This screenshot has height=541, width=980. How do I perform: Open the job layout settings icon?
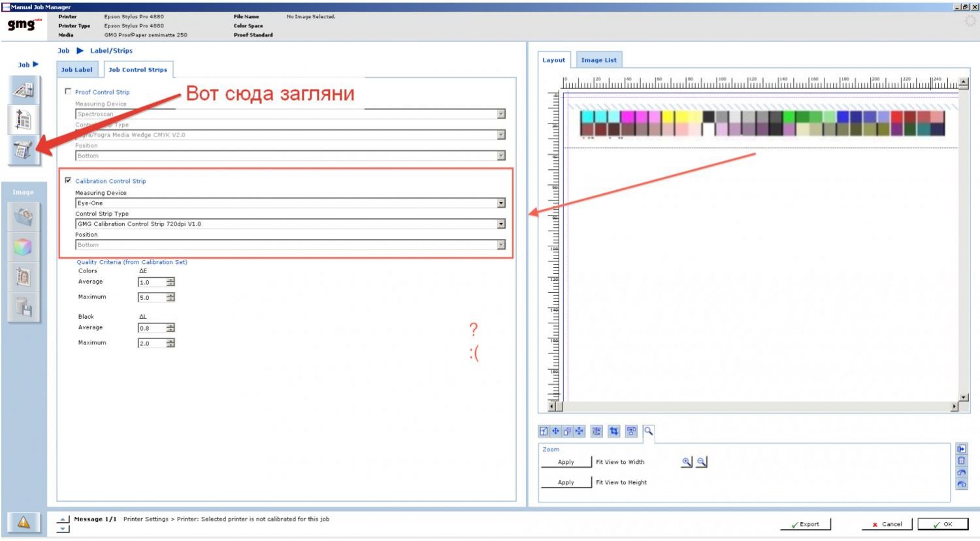click(24, 90)
